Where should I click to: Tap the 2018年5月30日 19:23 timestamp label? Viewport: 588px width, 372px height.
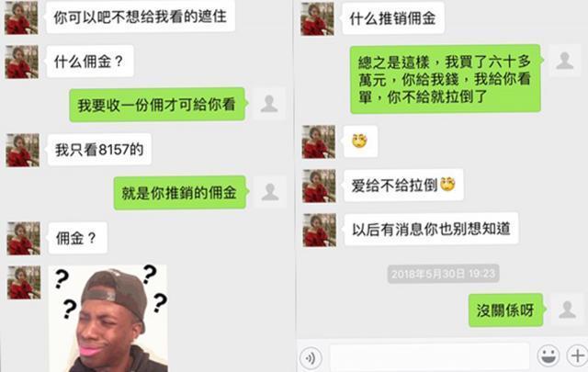(x=443, y=274)
